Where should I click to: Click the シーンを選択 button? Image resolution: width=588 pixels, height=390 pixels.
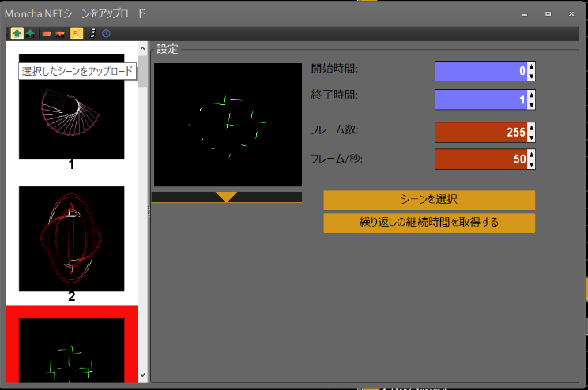[429, 200]
